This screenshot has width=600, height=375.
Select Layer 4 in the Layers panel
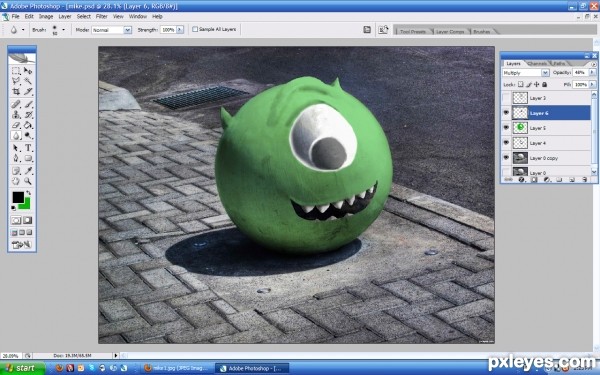point(546,143)
